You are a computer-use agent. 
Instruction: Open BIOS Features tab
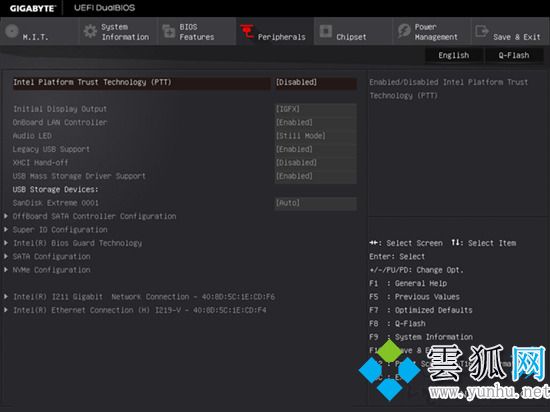196,32
